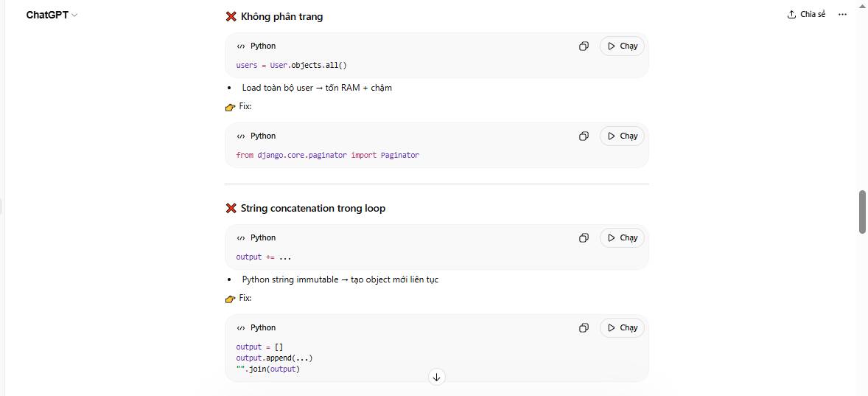Image resolution: width=868 pixels, height=396 pixels.
Task: Click the code icon beside first Python label
Action: (x=241, y=46)
